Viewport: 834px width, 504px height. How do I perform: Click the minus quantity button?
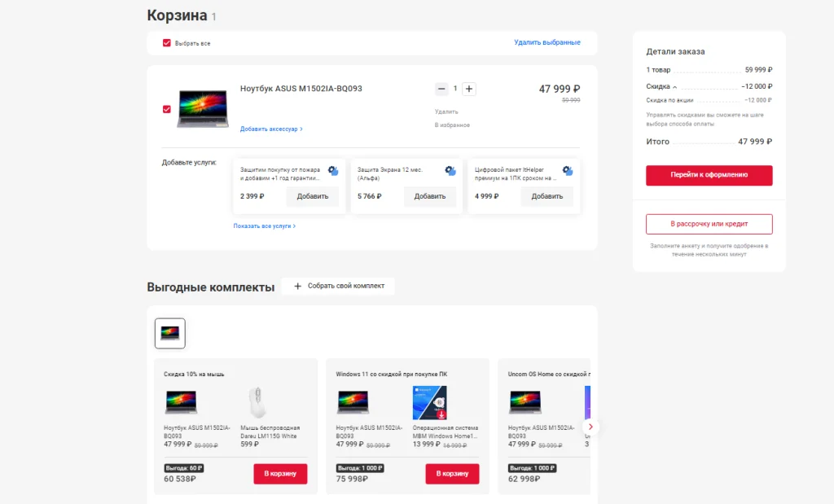pos(441,89)
